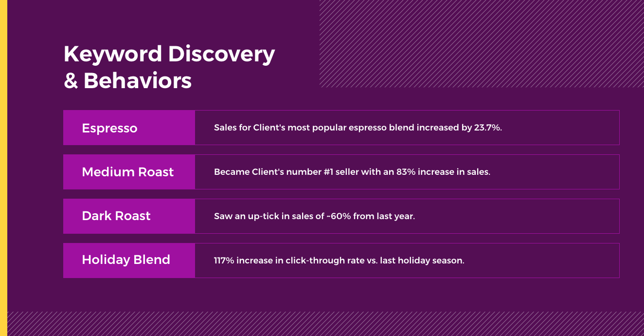Click the number #1 seller sentence
644x336 pixels.
pyautogui.click(x=352, y=172)
